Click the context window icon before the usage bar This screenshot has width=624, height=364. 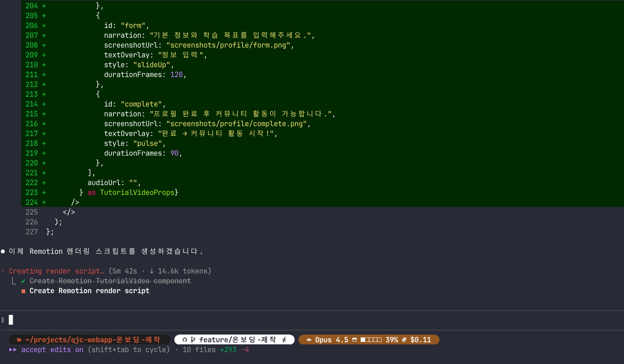(x=354, y=340)
